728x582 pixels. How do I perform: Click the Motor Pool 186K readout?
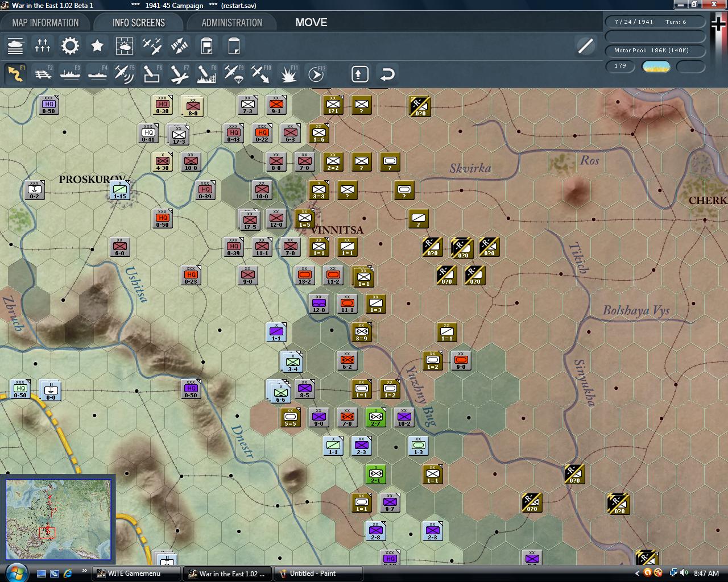[x=655, y=50]
